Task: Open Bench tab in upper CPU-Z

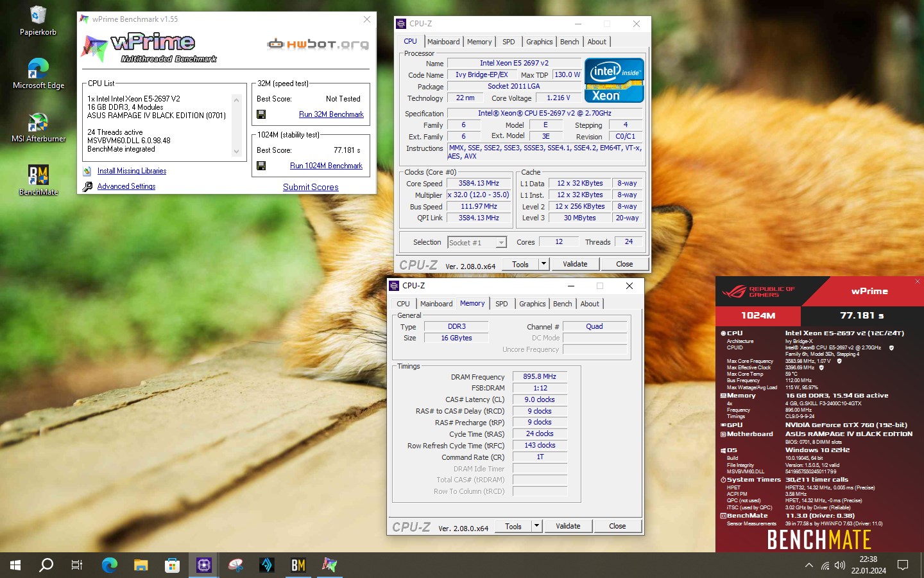Action: 569,42
